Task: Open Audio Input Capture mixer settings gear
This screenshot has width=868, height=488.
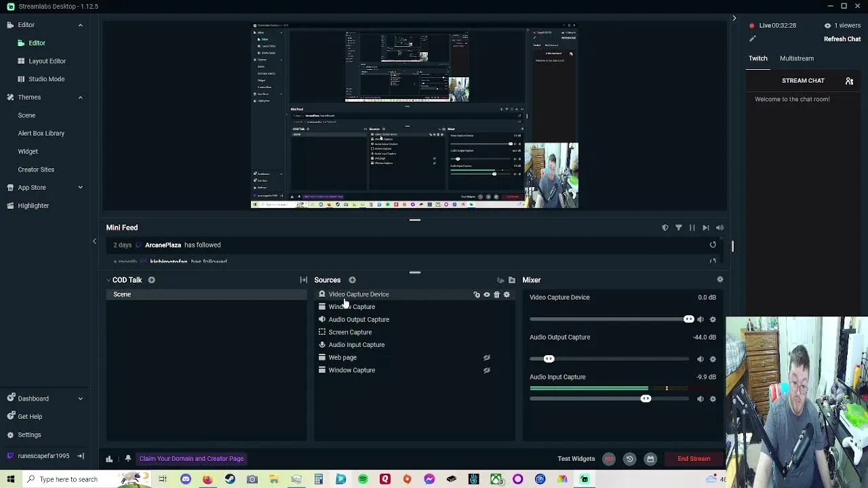Action: pyautogui.click(x=713, y=399)
